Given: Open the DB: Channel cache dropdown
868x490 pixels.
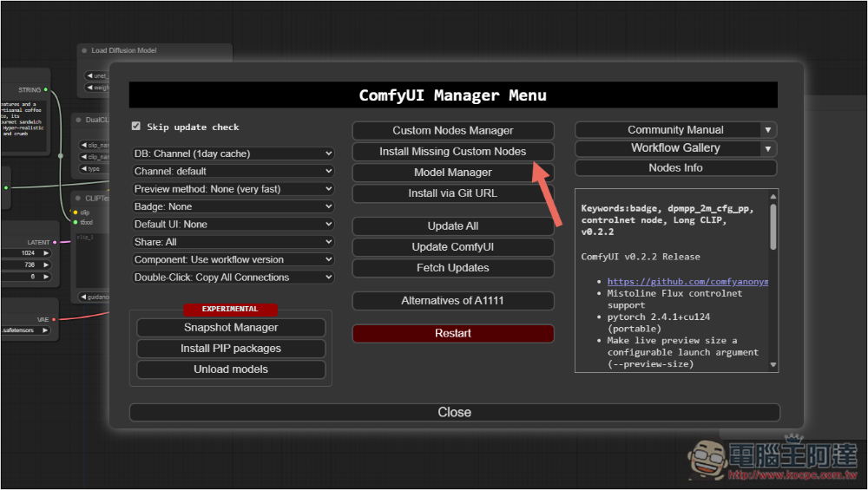Looking at the screenshot, I should point(233,154).
